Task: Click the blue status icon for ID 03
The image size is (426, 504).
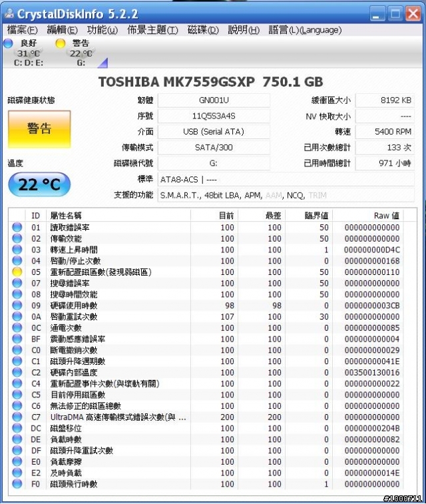Action: 17,250
